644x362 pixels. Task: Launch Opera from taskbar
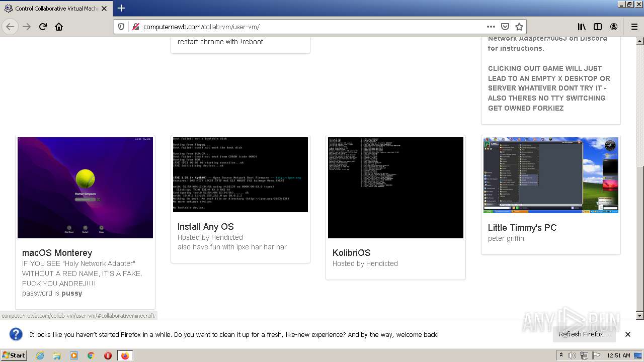(x=108, y=355)
